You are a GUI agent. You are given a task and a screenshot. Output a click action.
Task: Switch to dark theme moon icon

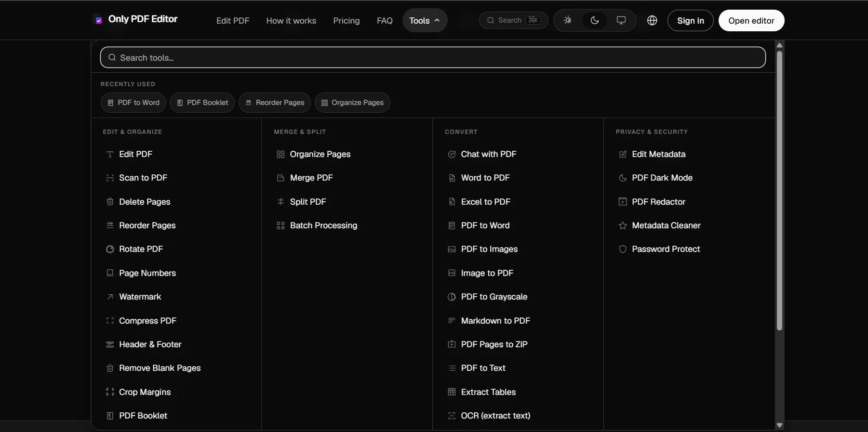click(595, 20)
